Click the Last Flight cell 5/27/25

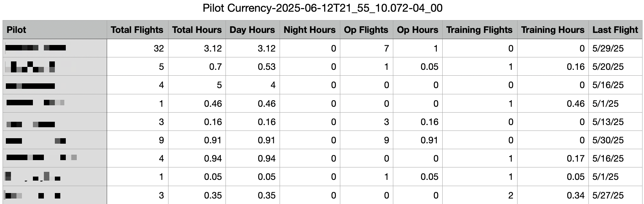615,195
